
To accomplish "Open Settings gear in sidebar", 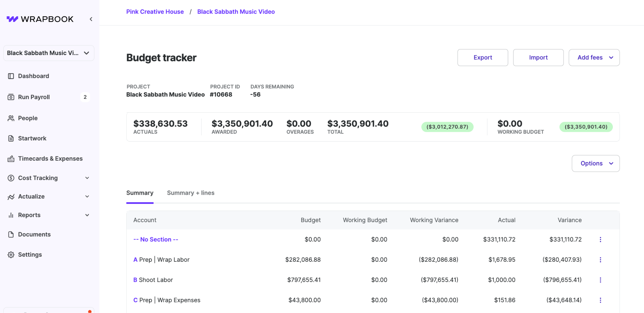I will [x=11, y=255].
